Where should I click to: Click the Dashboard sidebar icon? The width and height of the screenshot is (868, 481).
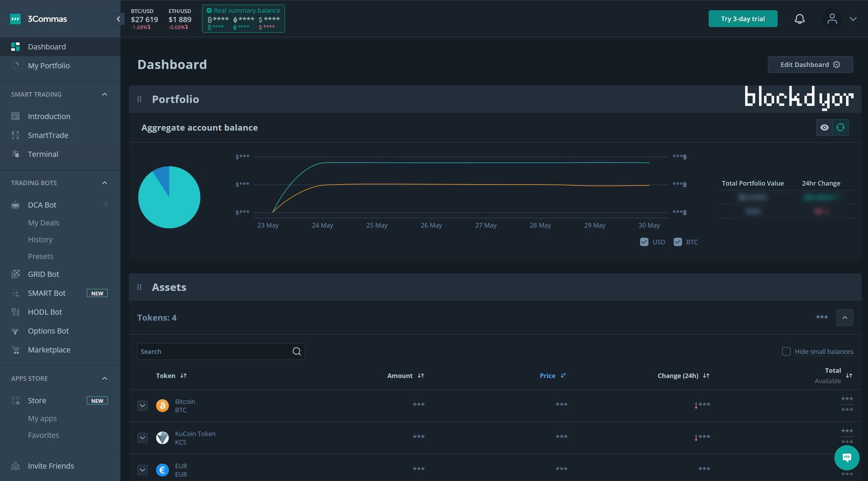15,46
